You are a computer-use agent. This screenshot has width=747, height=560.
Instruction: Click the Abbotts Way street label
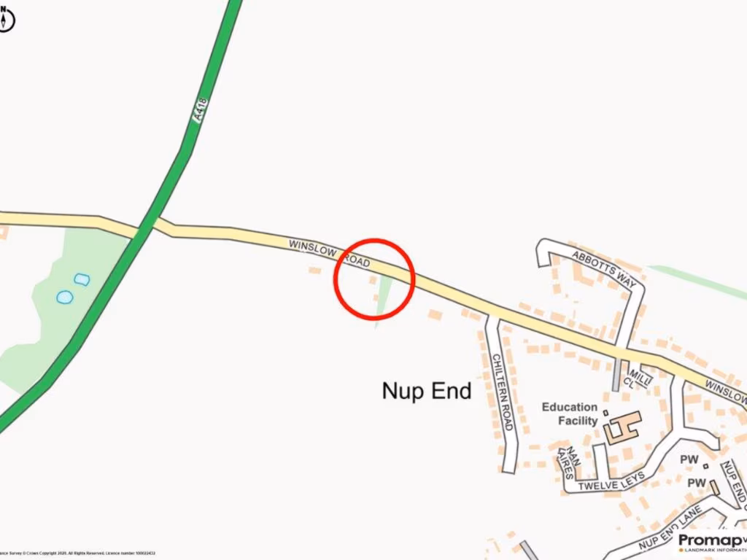(x=603, y=270)
